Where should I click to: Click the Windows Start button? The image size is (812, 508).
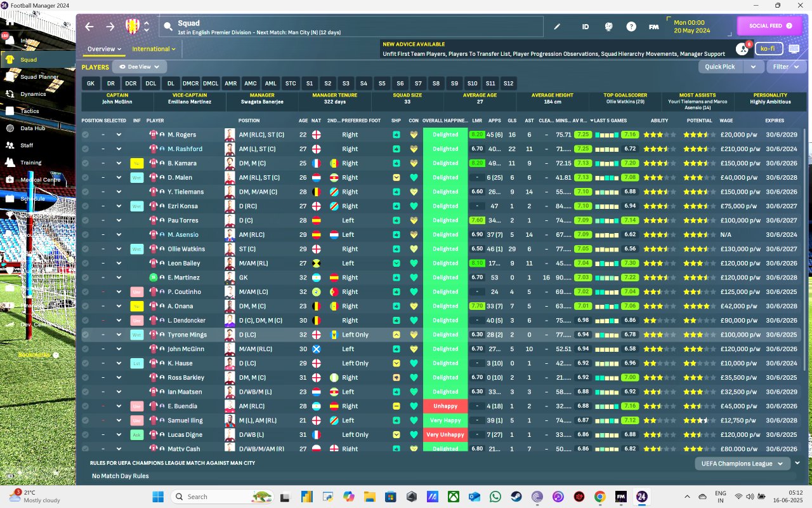click(158, 497)
